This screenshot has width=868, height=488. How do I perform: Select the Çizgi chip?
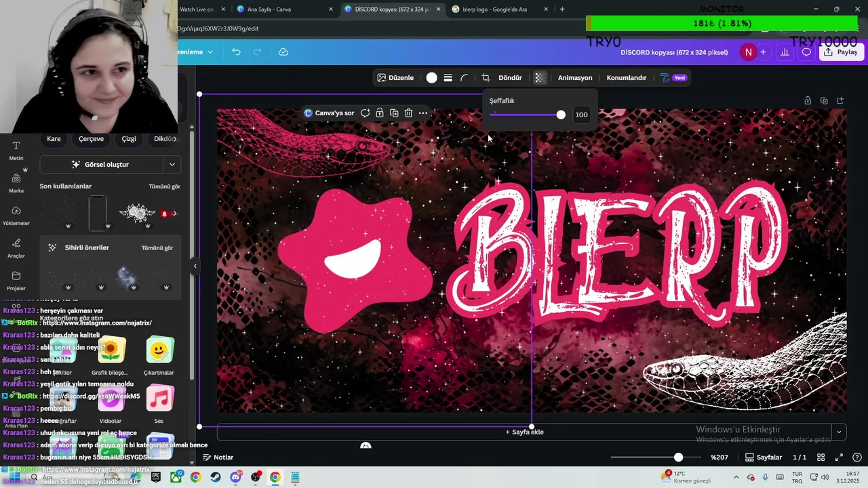(129, 139)
